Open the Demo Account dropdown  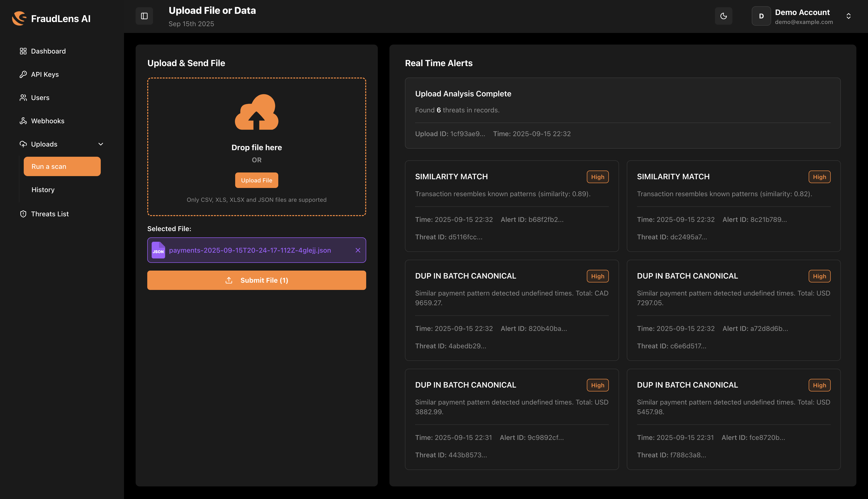848,16
